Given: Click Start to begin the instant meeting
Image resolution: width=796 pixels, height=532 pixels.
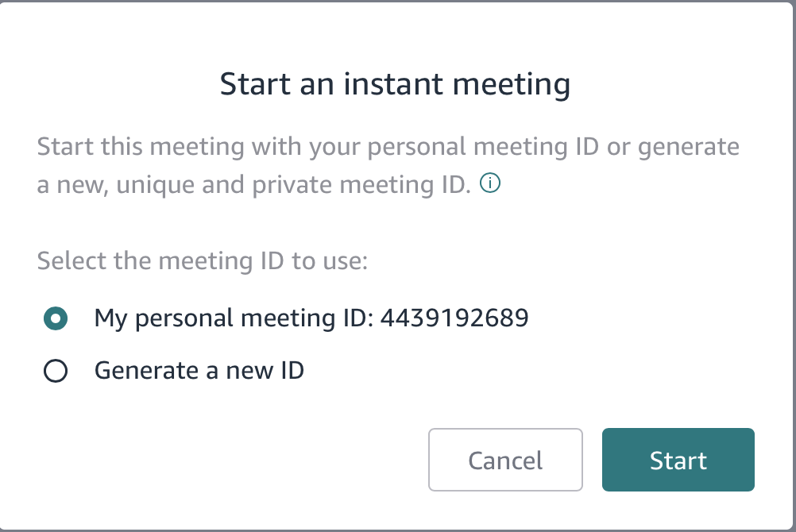Looking at the screenshot, I should click(x=678, y=460).
